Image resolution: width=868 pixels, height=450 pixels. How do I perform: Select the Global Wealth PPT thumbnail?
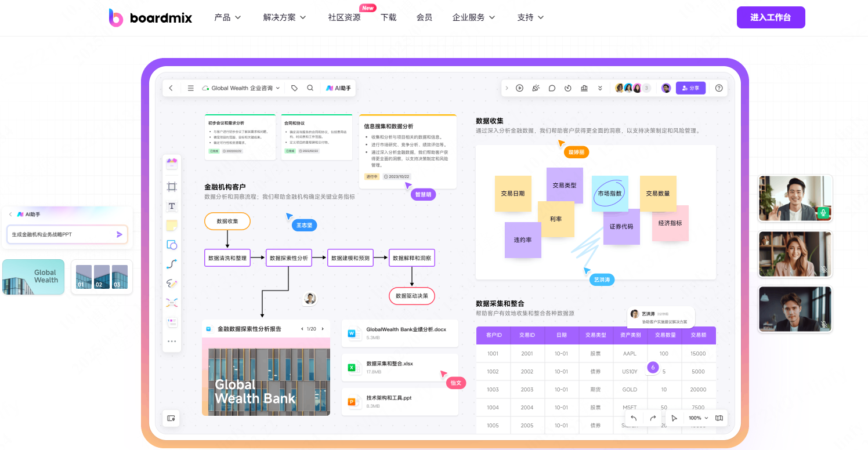tap(33, 277)
